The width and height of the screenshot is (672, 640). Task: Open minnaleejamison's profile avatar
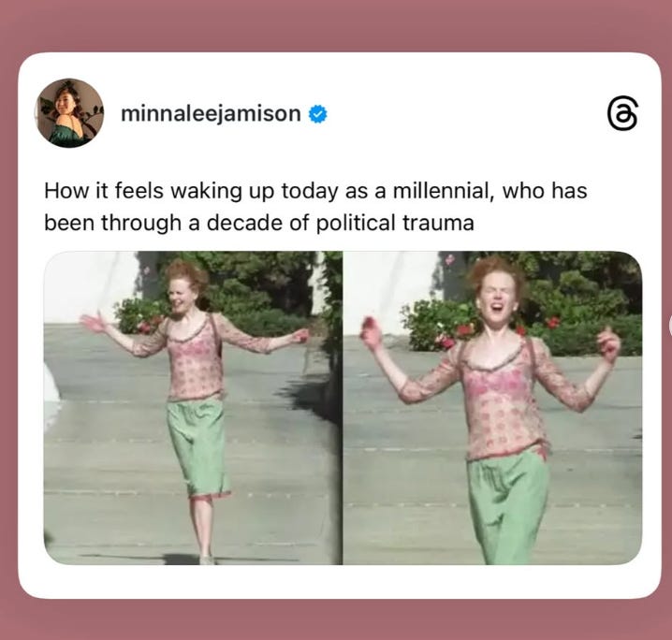(69, 113)
